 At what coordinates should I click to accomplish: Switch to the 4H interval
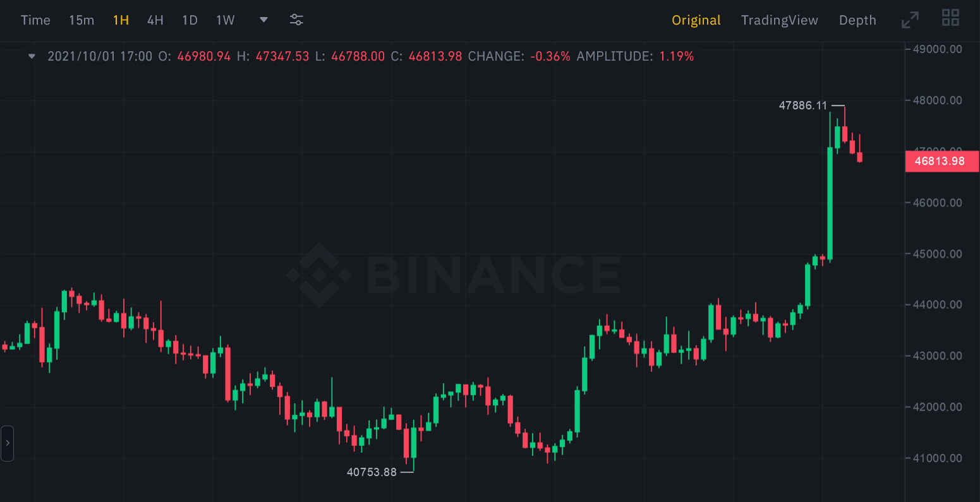155,20
